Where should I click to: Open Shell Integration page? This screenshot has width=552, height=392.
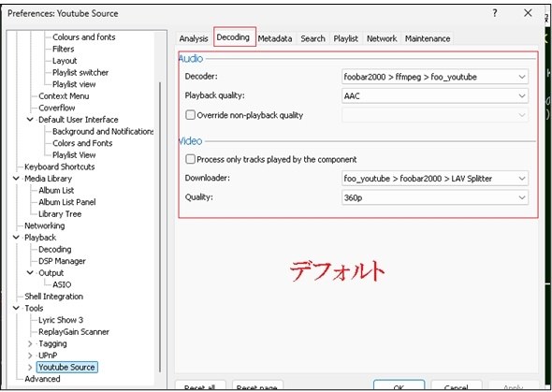click(54, 297)
